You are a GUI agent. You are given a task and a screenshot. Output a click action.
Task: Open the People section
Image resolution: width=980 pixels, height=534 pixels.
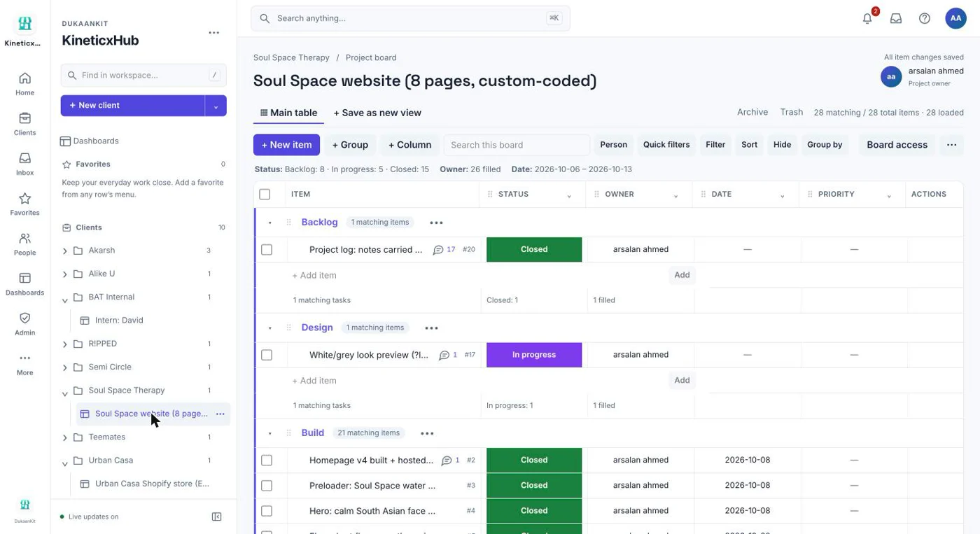click(x=24, y=244)
